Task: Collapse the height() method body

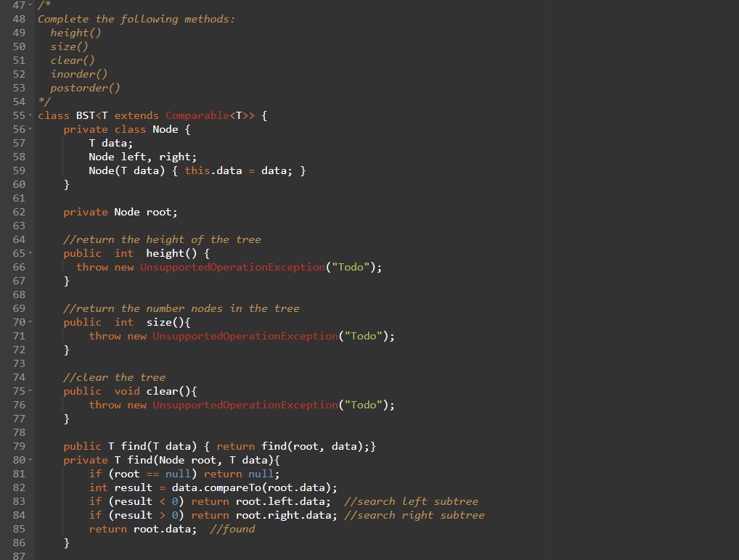Action: point(30,252)
